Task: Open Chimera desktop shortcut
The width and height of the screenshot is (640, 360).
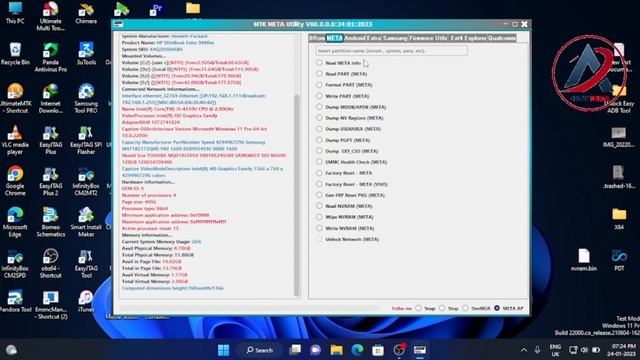Action: point(86,13)
